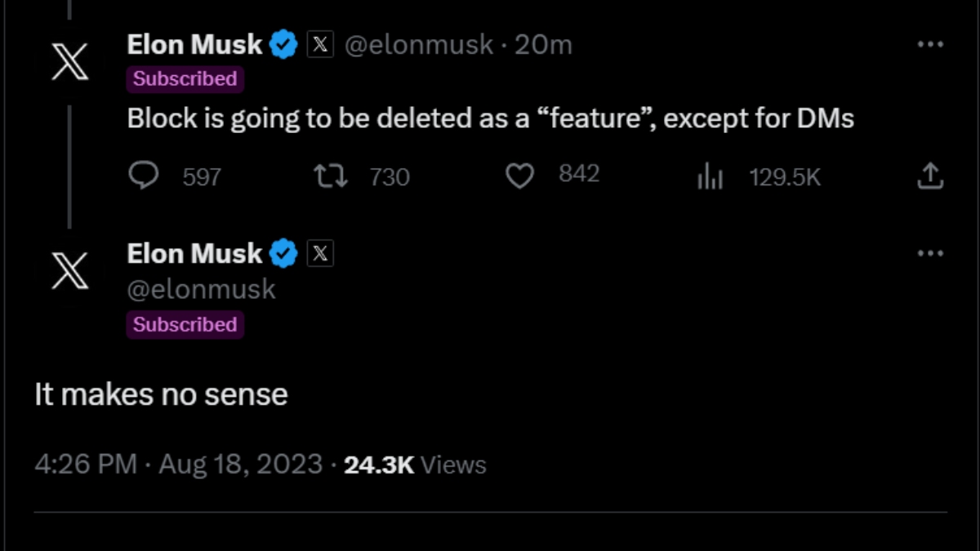The image size is (980, 551).
Task: Open Elon Musk's profile from the top tweet name
Action: (194, 44)
